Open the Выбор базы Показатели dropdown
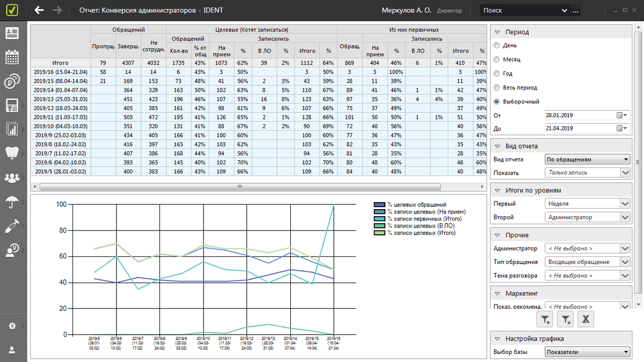The image size is (644, 362). (587, 352)
